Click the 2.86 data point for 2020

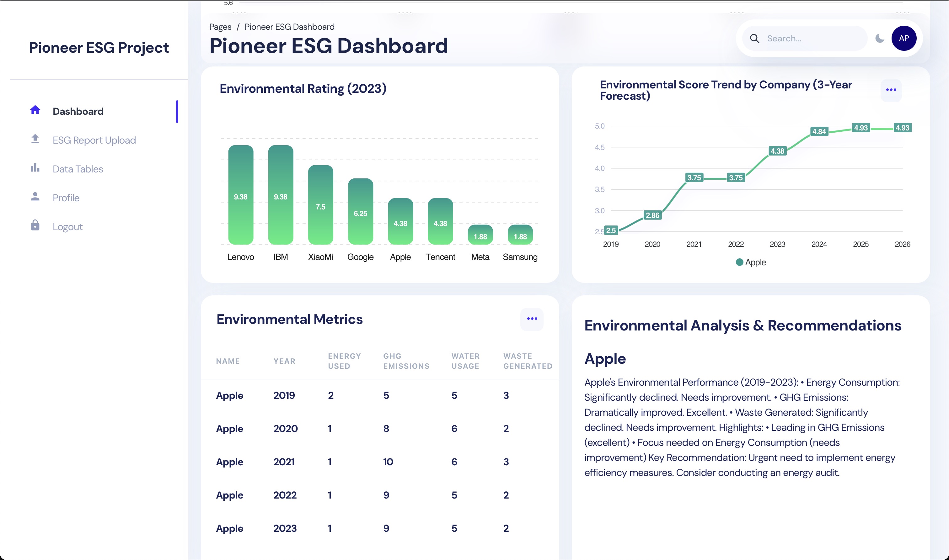[x=652, y=215]
